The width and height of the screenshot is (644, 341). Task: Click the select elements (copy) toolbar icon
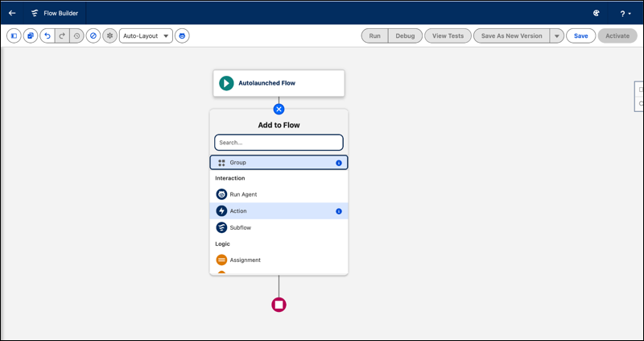click(31, 35)
